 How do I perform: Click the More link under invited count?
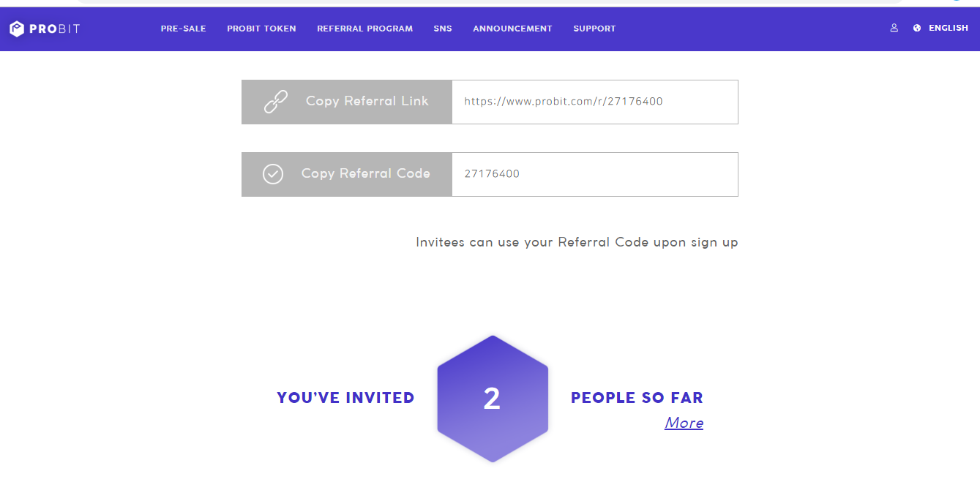click(684, 423)
